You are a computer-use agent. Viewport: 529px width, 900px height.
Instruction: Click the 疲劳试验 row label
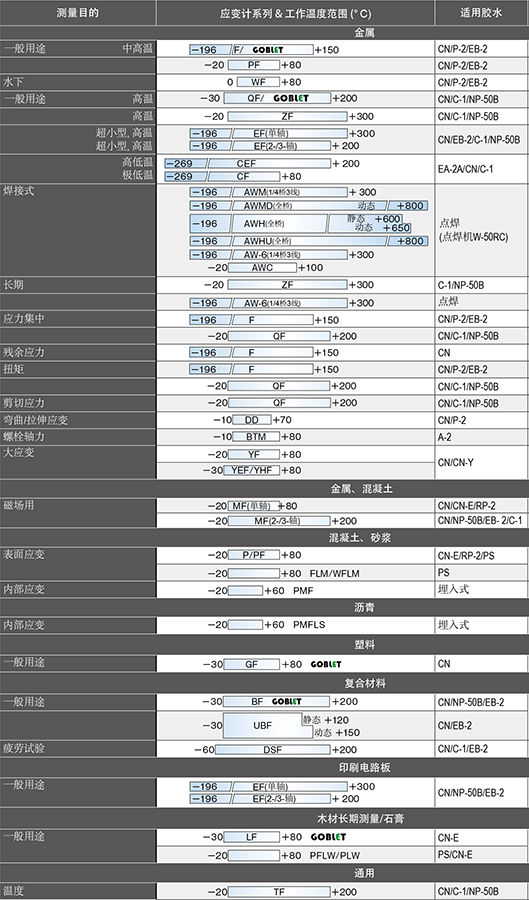coord(24,748)
